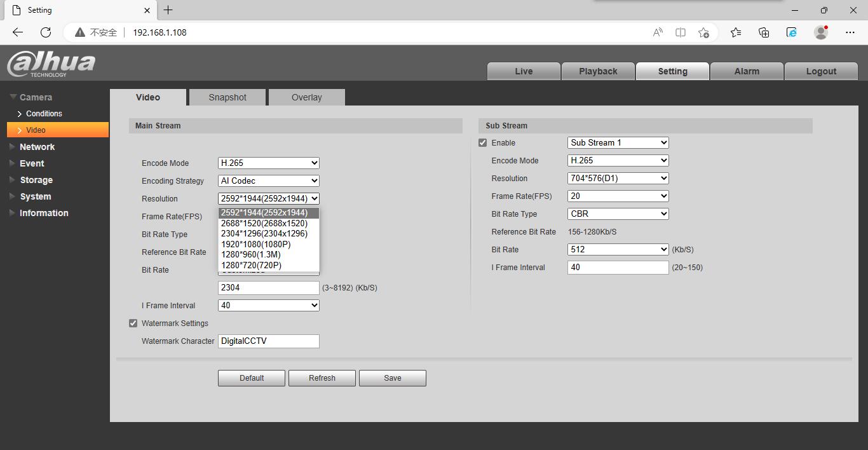The width and height of the screenshot is (868, 450).
Task: Open Sub Stream Bit Rate Type dropdown
Action: pyautogui.click(x=618, y=214)
